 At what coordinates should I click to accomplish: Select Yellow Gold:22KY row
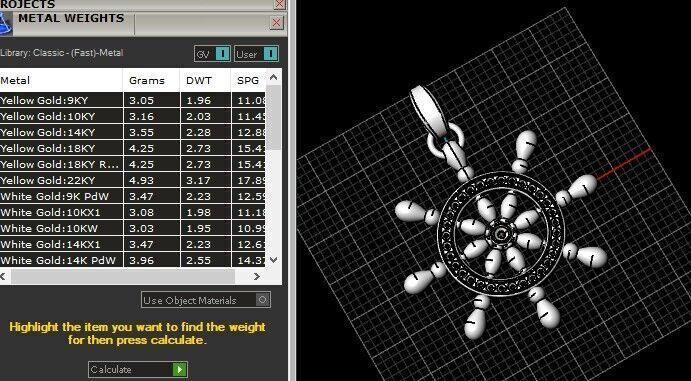133,180
